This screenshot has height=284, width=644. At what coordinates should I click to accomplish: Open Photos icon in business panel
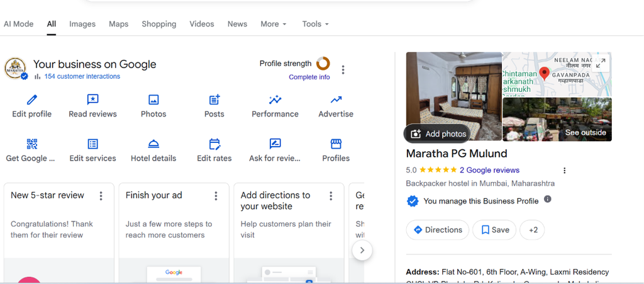153,99
